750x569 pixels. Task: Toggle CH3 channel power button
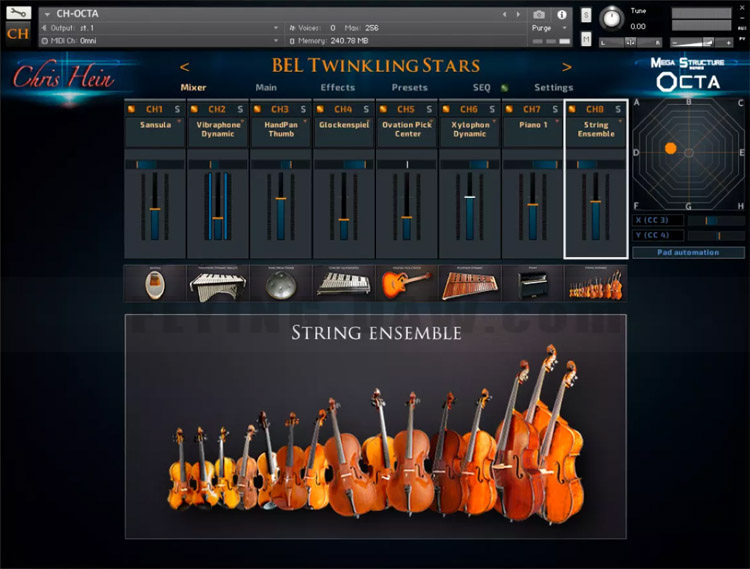pos(257,109)
